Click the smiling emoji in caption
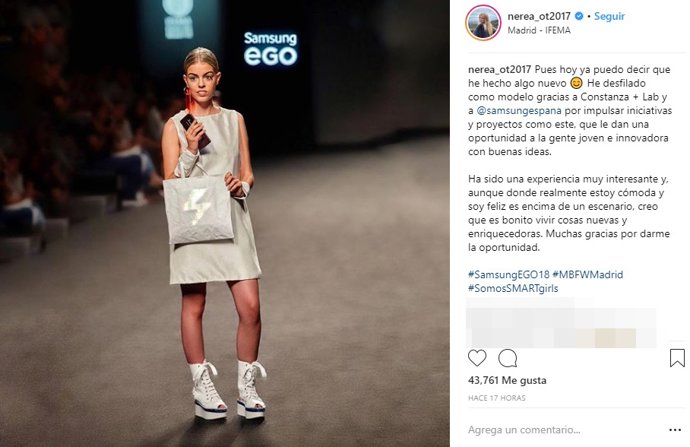 (x=576, y=83)
